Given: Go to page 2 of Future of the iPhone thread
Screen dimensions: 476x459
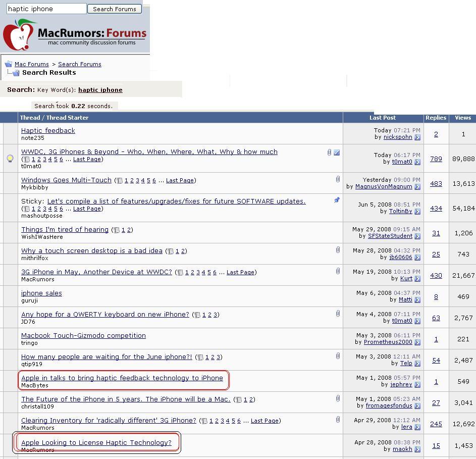Looking at the screenshot, I should [x=251, y=399].
